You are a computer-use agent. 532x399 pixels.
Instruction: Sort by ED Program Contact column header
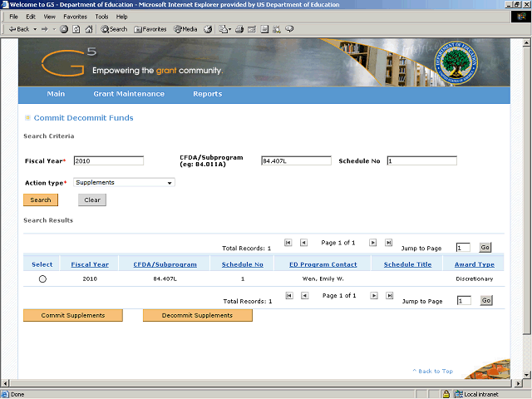pos(323,264)
